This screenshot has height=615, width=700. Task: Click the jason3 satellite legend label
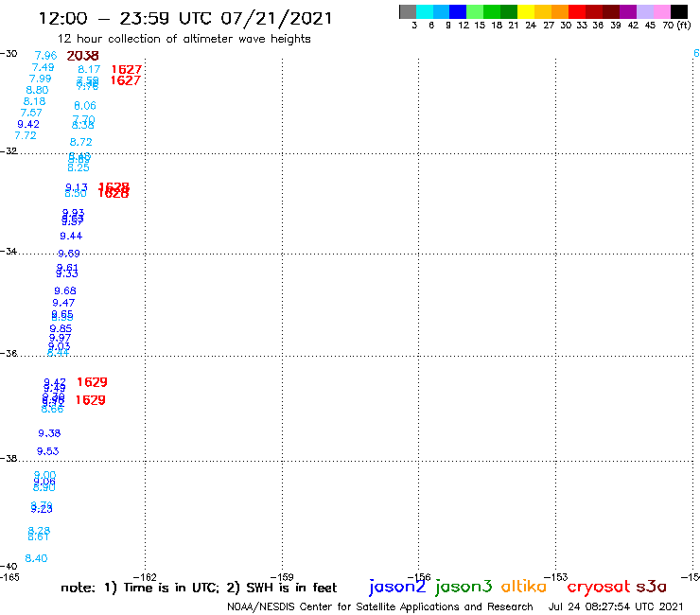point(464,587)
